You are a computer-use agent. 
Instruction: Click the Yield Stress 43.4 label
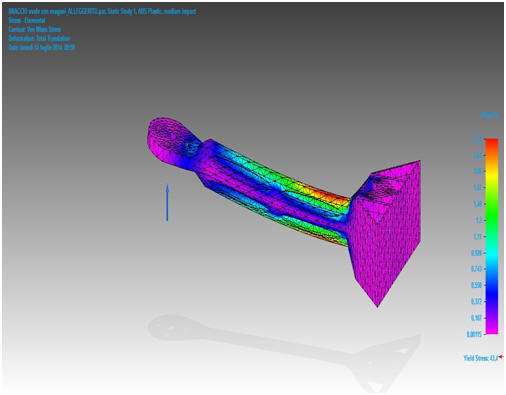[480, 358]
